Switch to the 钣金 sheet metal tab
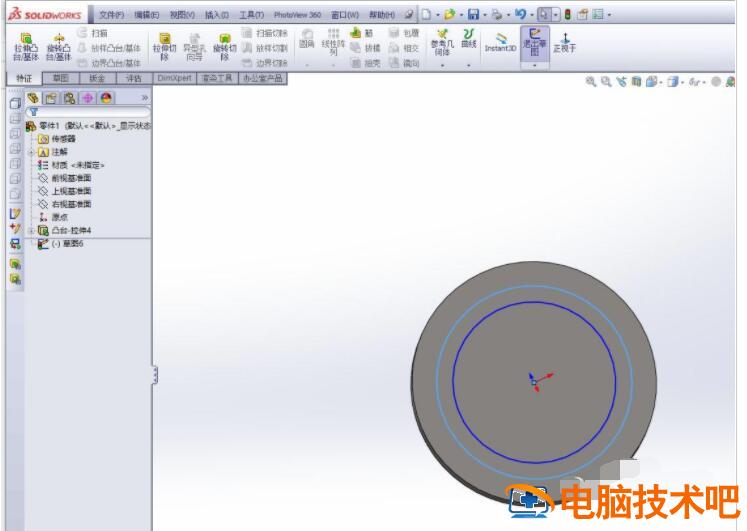The image size is (747, 531). click(97, 78)
